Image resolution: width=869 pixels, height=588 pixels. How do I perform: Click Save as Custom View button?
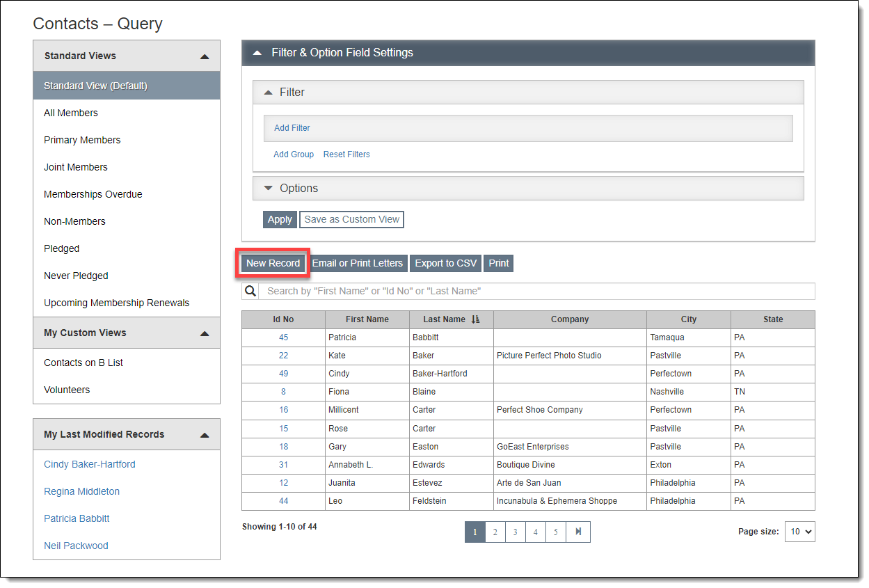point(351,219)
